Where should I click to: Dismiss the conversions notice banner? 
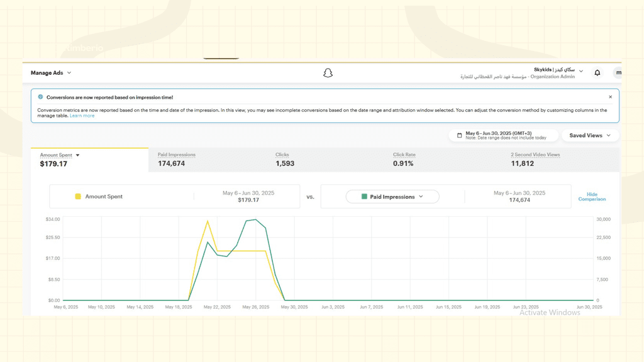click(610, 97)
